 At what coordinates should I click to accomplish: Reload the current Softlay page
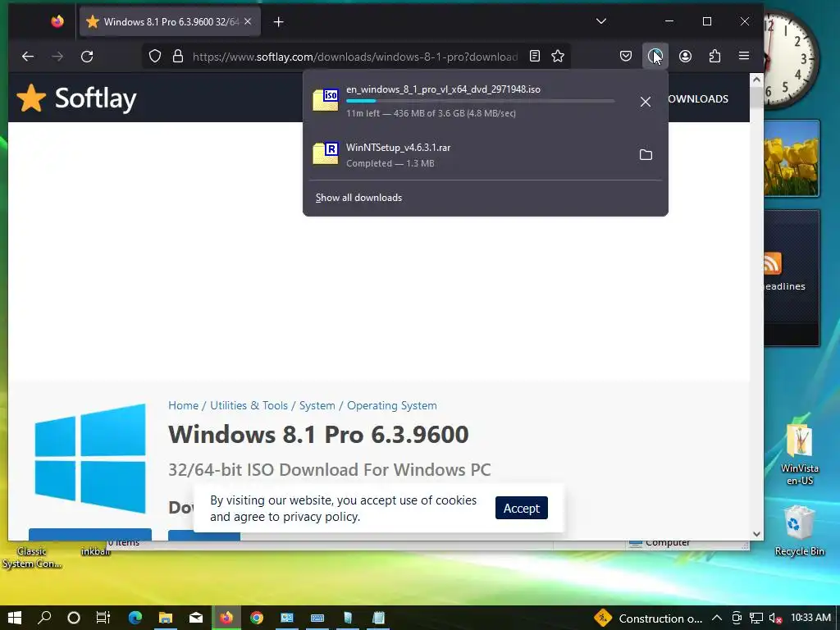87,57
